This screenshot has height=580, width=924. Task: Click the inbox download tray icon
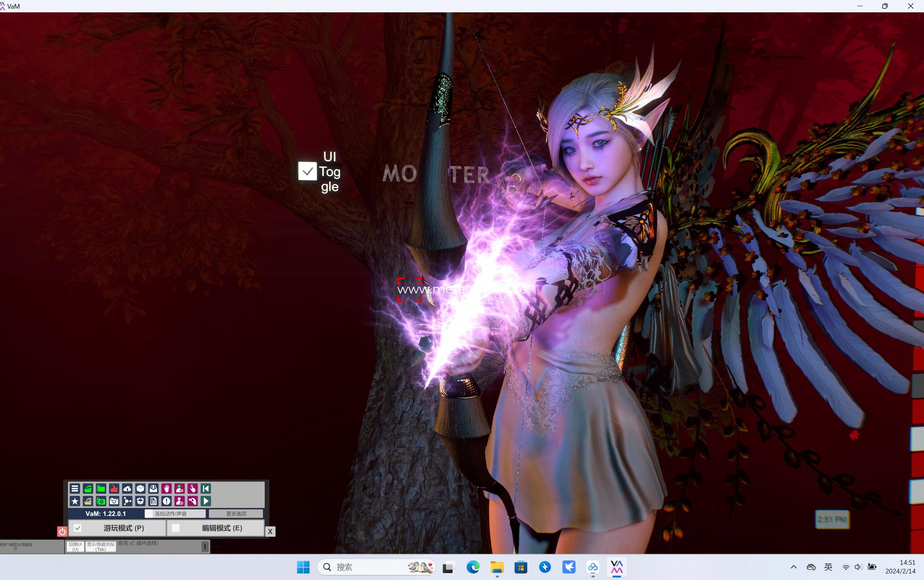pos(153,488)
